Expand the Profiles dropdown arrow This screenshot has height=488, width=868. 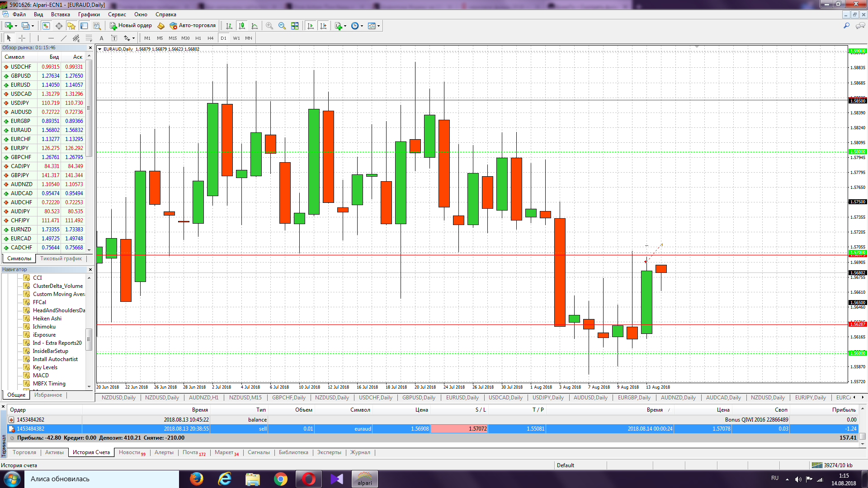[x=33, y=26]
